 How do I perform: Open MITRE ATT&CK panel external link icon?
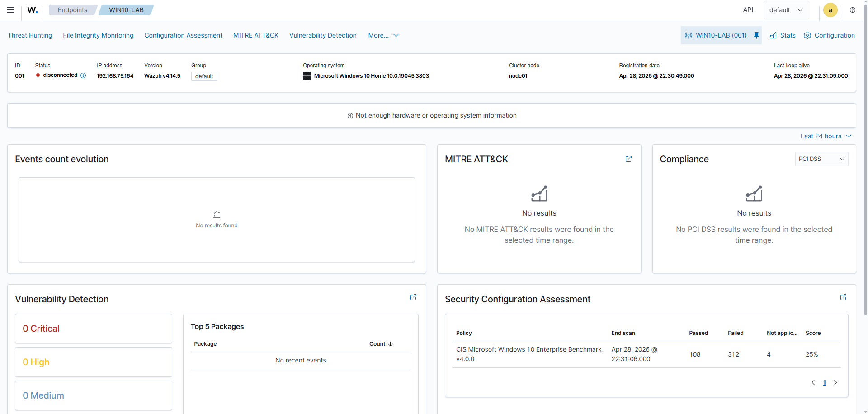point(628,159)
